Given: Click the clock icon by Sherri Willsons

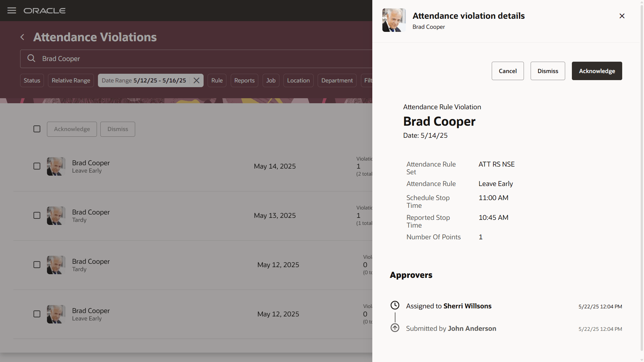Looking at the screenshot, I should click(x=395, y=305).
